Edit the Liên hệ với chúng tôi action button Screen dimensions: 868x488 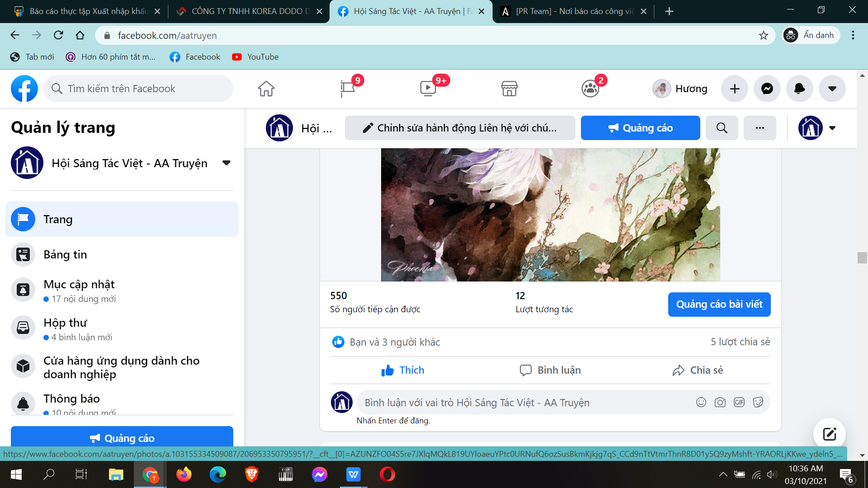point(460,128)
